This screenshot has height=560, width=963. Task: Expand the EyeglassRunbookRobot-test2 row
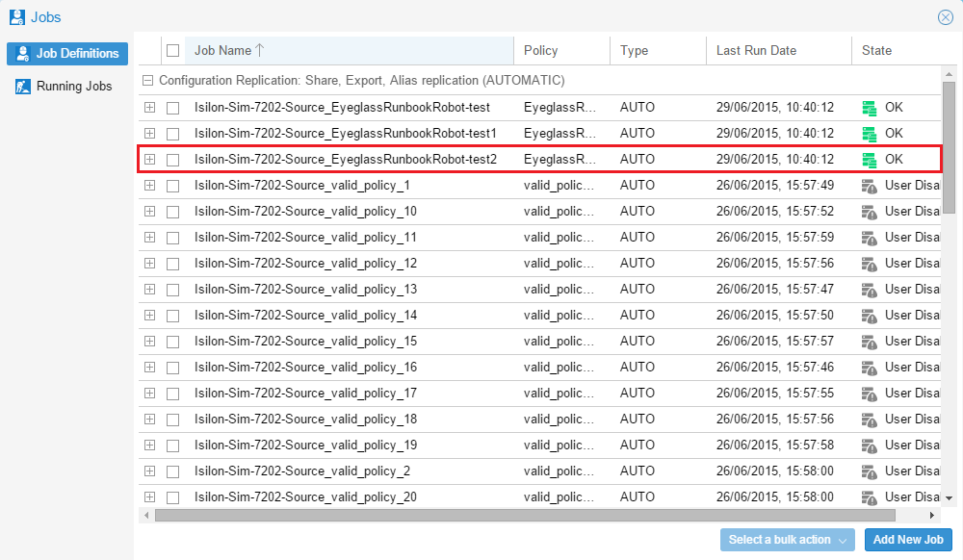150,160
